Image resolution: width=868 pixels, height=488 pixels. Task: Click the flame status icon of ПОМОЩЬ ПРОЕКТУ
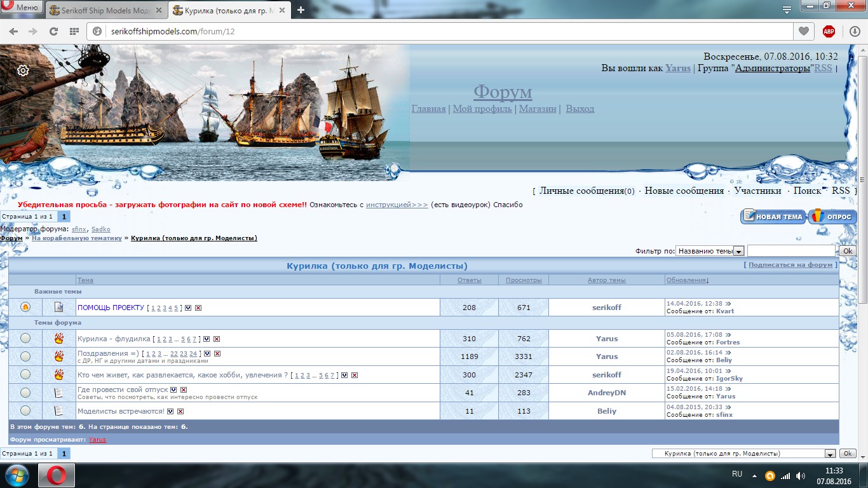[x=25, y=307]
